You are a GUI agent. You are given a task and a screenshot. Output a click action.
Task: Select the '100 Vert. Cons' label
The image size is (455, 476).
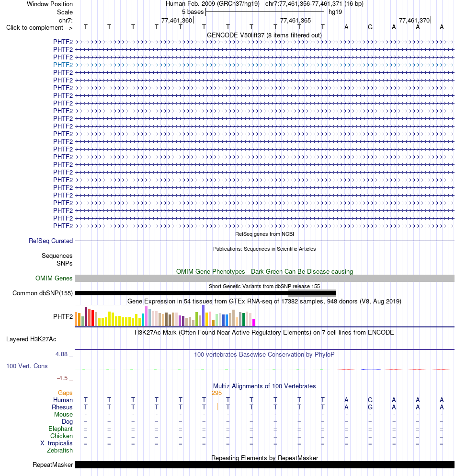click(27, 366)
